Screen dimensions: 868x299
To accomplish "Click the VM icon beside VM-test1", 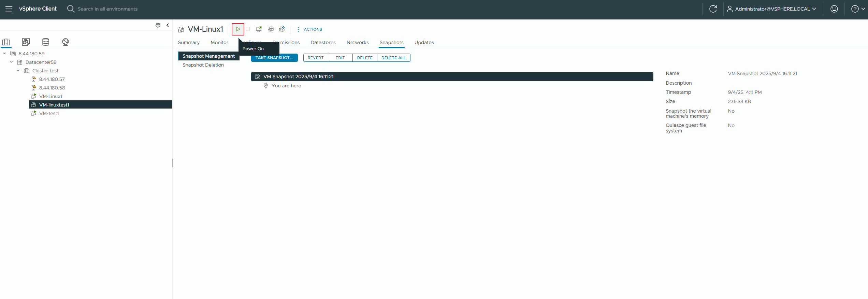I will 34,113.
